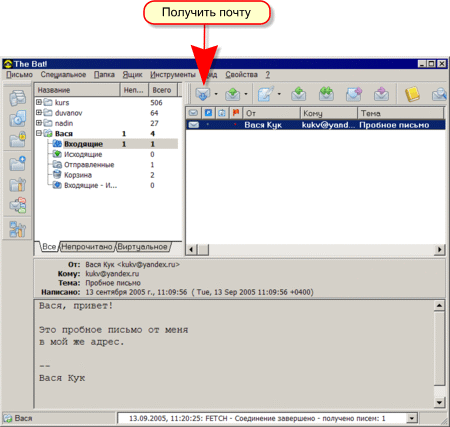Click the Название column header

coord(77,90)
